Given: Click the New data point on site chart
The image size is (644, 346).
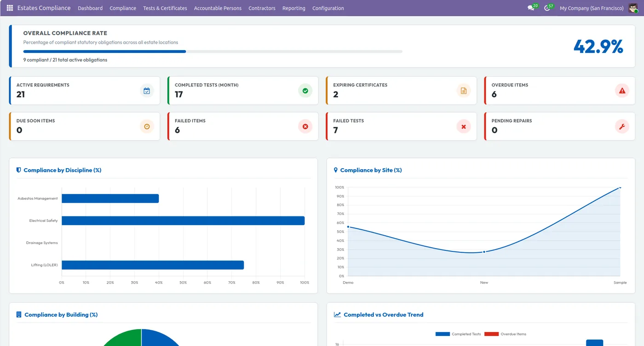Looking at the screenshot, I should point(484,252).
